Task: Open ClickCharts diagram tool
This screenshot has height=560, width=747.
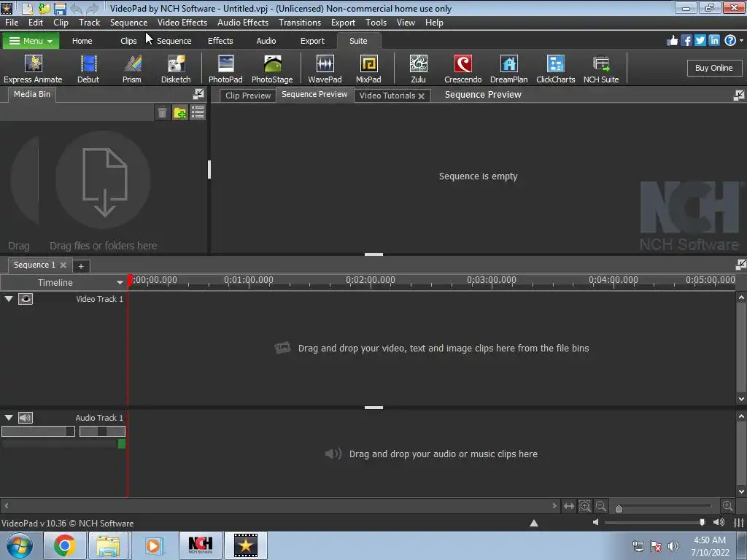Action: [x=555, y=69]
